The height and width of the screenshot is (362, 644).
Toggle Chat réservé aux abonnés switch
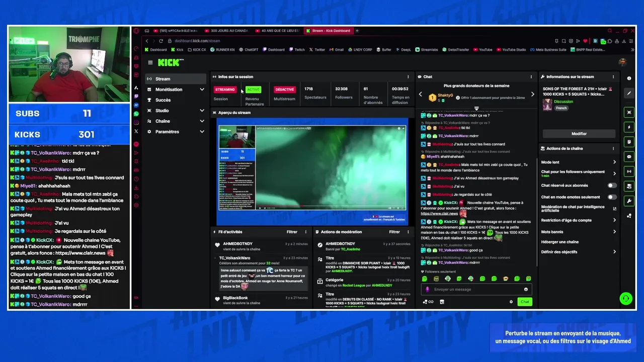click(611, 185)
